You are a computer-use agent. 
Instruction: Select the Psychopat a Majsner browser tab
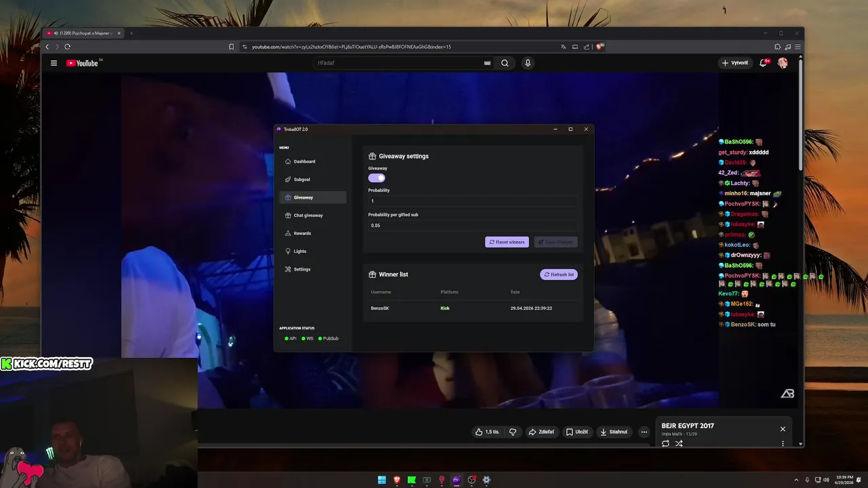pyautogui.click(x=83, y=33)
